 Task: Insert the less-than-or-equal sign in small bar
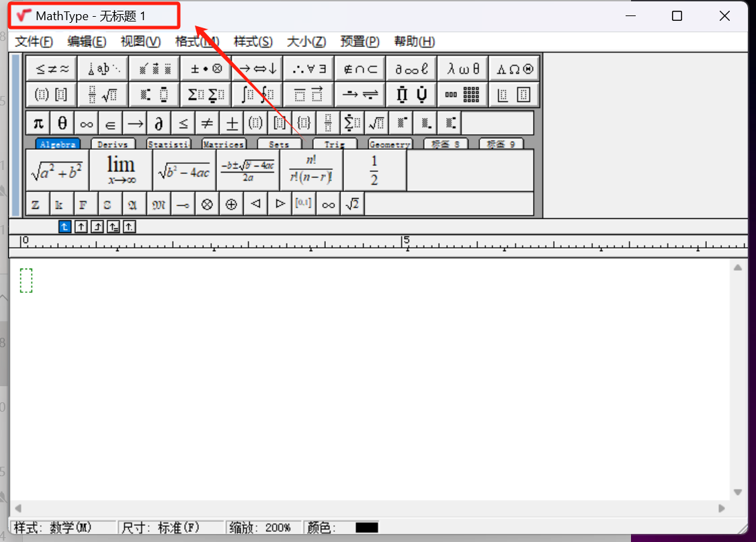click(x=183, y=124)
